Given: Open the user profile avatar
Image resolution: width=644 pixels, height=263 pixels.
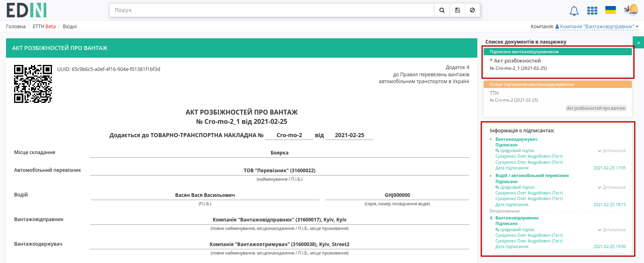Looking at the screenshot, I should click(631, 10).
